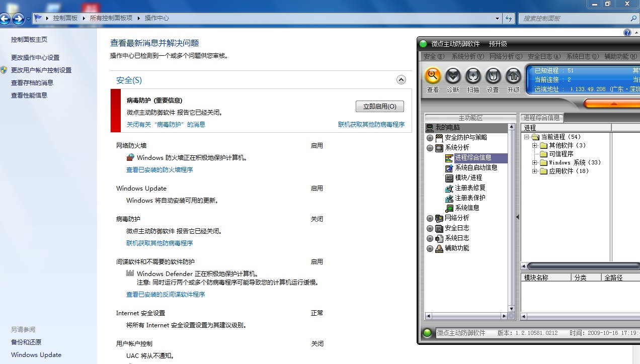Collapse the 系统分析 tree node
Screen dimensions: 640x364
[x=430, y=148]
